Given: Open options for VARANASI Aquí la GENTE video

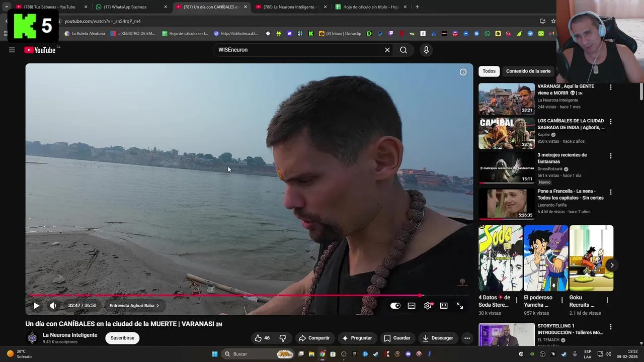Looking at the screenshot, I should [x=611, y=87].
